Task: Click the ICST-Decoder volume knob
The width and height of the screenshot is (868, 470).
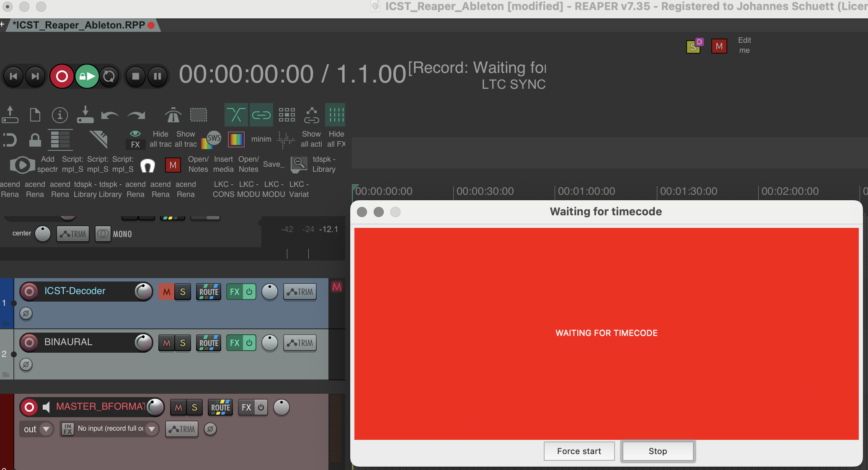Action: [144, 292]
